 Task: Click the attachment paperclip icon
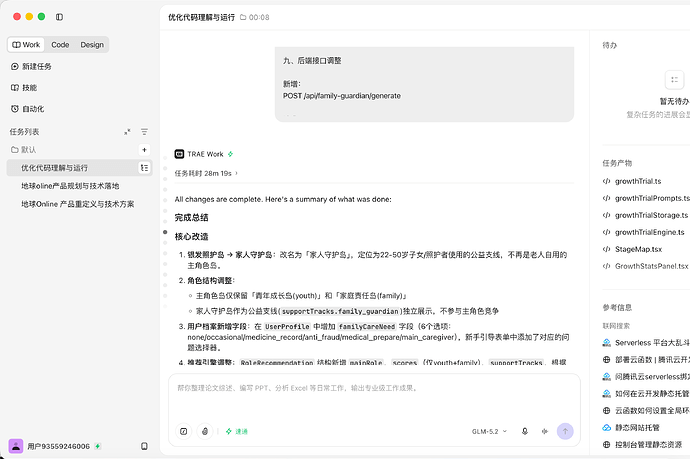[205, 431]
